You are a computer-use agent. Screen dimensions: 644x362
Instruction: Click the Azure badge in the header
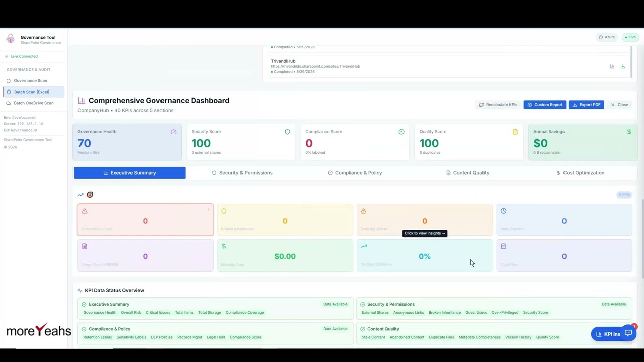(607, 37)
